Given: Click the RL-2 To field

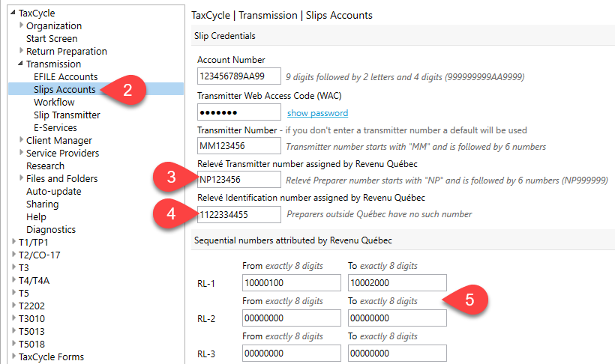Looking at the screenshot, I should click(x=397, y=318).
